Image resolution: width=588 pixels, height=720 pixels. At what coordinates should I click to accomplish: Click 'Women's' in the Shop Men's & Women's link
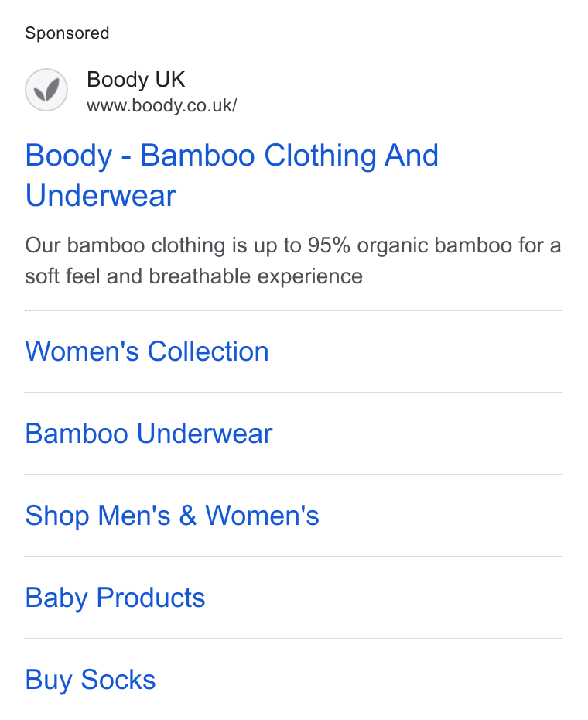(x=262, y=516)
